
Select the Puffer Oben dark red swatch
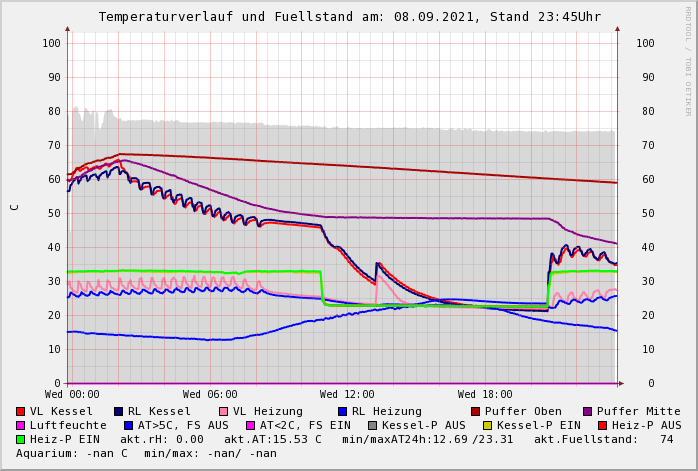(475, 411)
